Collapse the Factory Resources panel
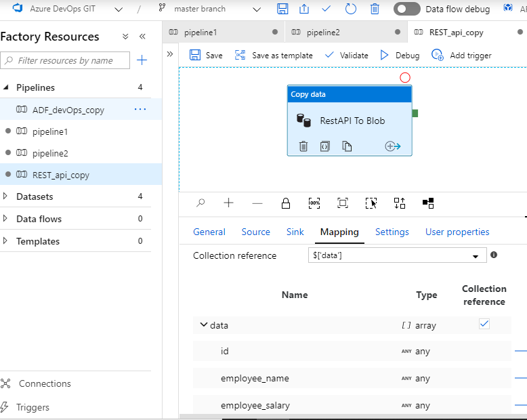 click(x=142, y=37)
